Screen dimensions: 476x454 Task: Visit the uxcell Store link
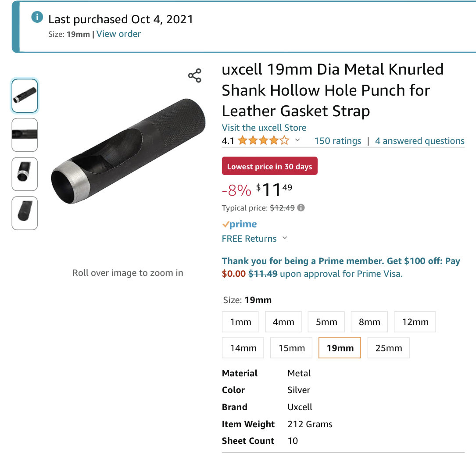coord(264,128)
